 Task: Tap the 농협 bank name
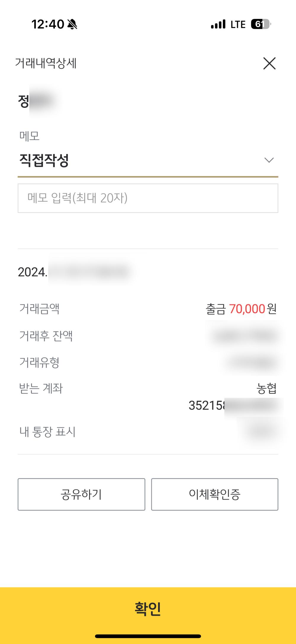pyautogui.click(x=266, y=388)
